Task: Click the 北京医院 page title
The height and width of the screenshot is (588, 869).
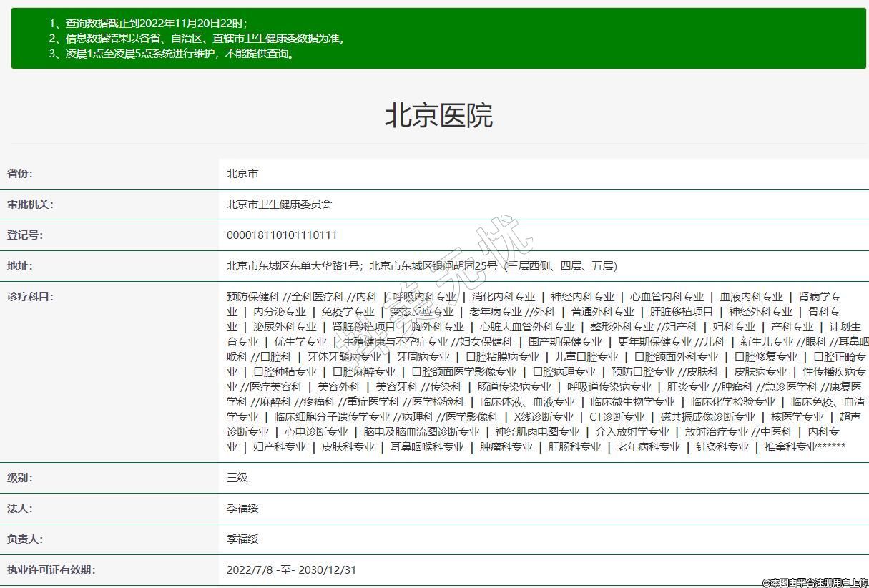Action: tap(438, 115)
